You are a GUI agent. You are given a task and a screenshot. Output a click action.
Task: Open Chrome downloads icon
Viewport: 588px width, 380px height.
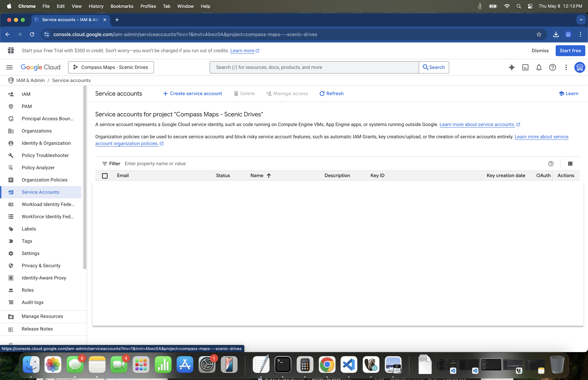(556, 34)
